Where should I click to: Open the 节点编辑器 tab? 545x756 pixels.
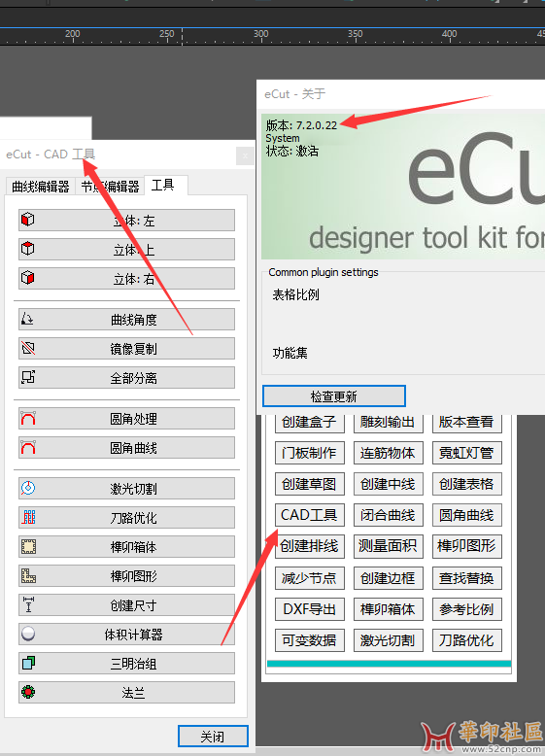tap(110, 187)
